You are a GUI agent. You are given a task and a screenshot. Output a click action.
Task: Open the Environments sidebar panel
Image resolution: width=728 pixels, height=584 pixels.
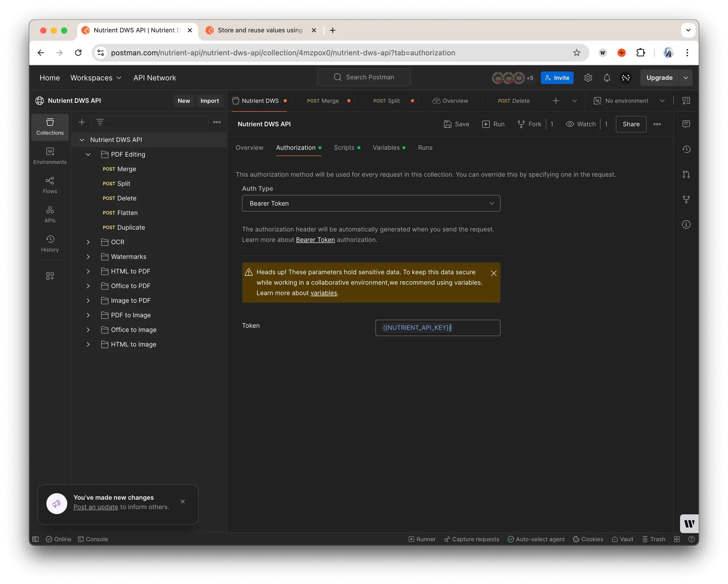[50, 156]
